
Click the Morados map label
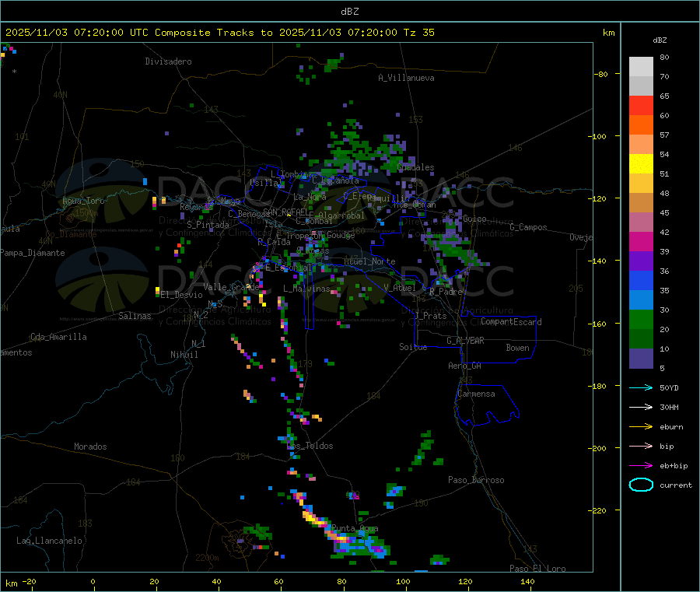coord(90,447)
